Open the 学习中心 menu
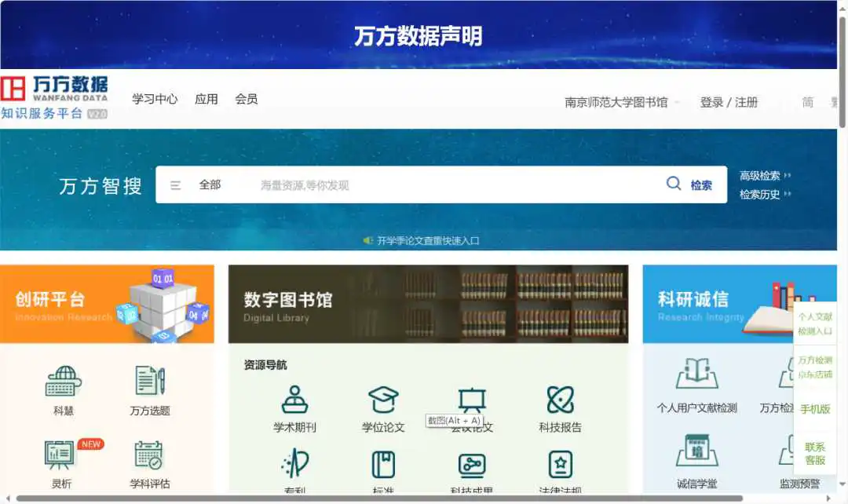 (155, 99)
